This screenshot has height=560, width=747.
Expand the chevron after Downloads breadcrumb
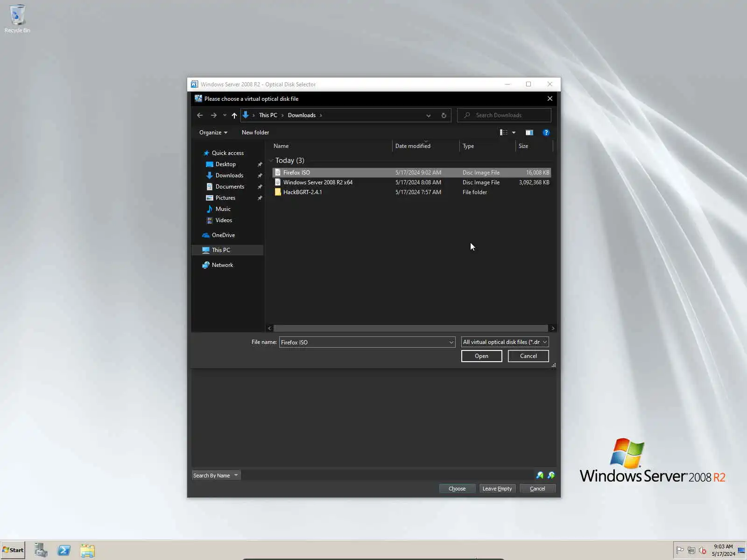coord(321,115)
